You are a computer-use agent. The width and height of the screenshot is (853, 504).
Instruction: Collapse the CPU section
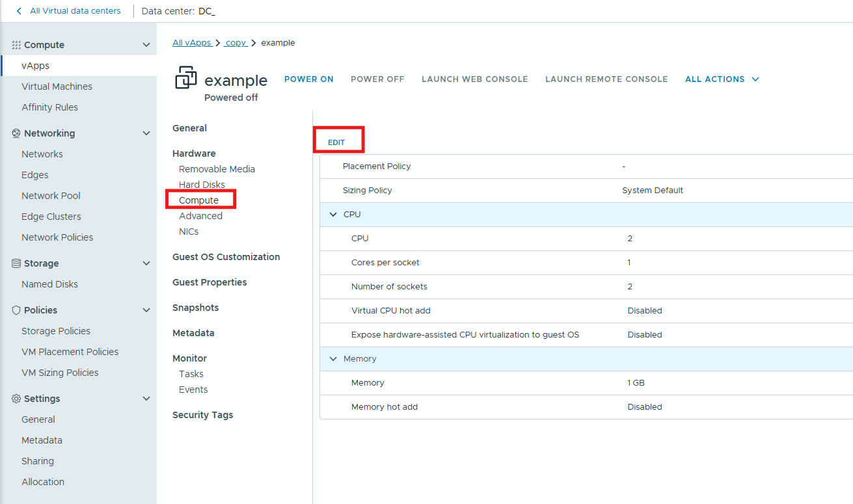coord(333,214)
